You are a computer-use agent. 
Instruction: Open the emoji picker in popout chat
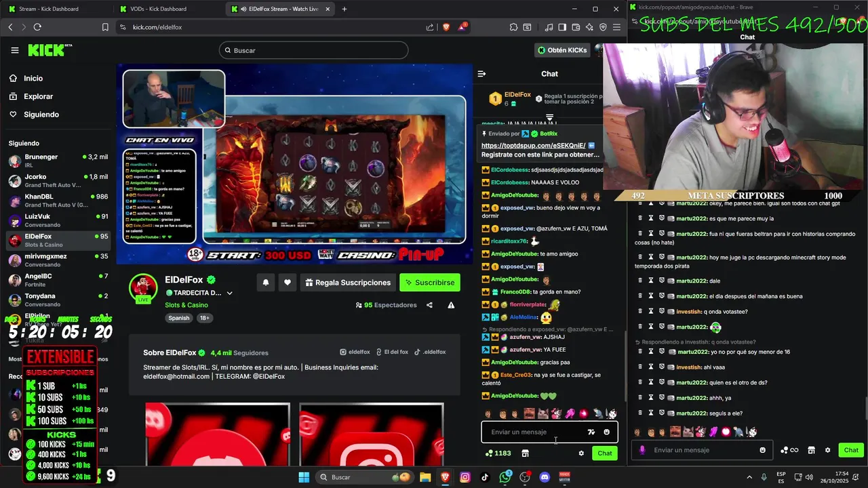tap(762, 450)
